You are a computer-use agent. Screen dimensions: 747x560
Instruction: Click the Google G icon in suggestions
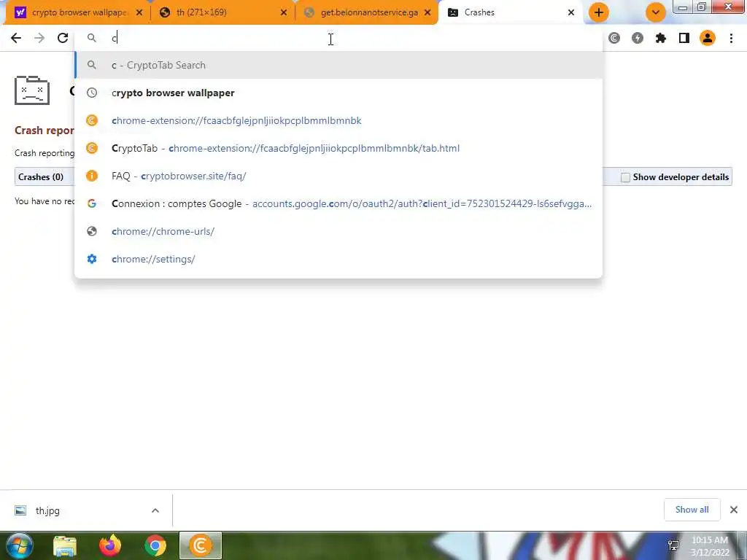91,203
